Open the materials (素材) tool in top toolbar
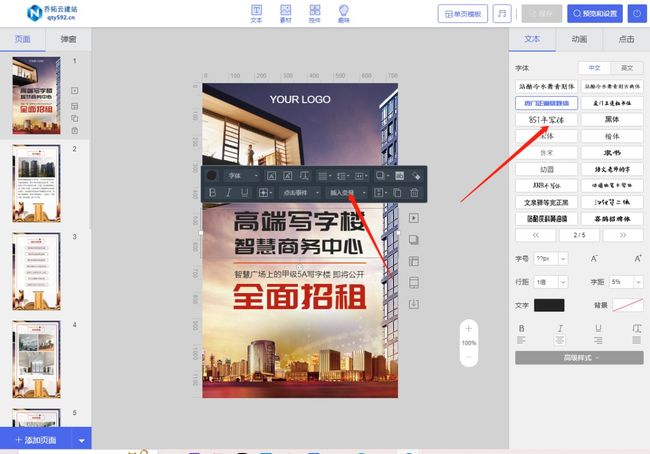This screenshot has width=650, height=454. [x=285, y=14]
